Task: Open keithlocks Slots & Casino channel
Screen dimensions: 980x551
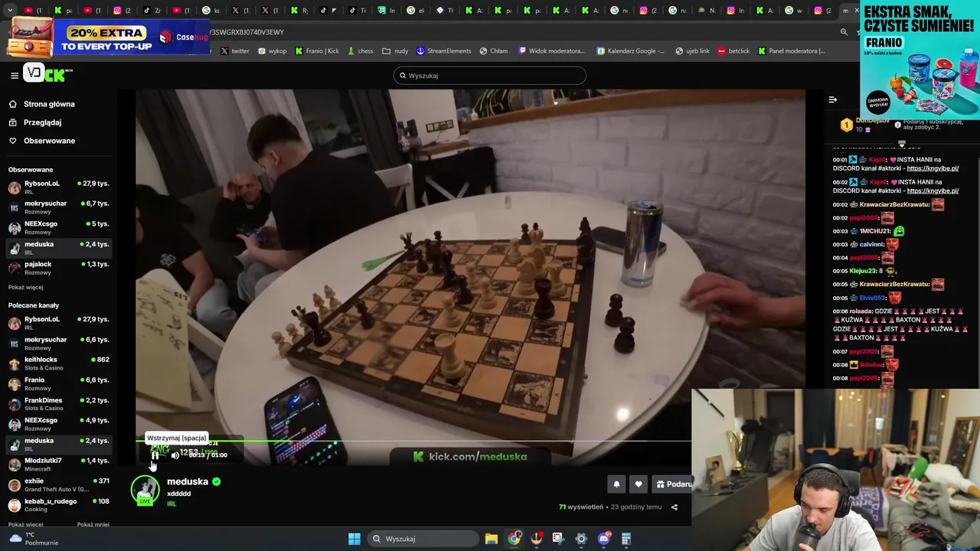Action: (58, 364)
